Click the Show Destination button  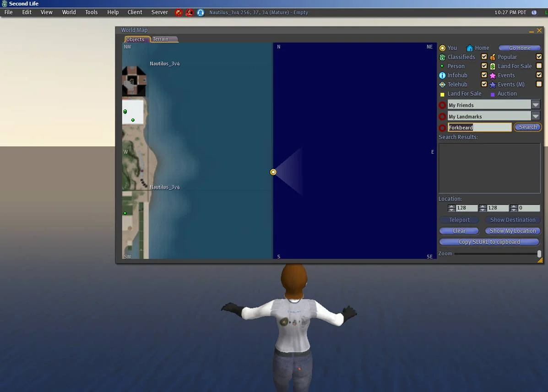pyautogui.click(x=513, y=220)
